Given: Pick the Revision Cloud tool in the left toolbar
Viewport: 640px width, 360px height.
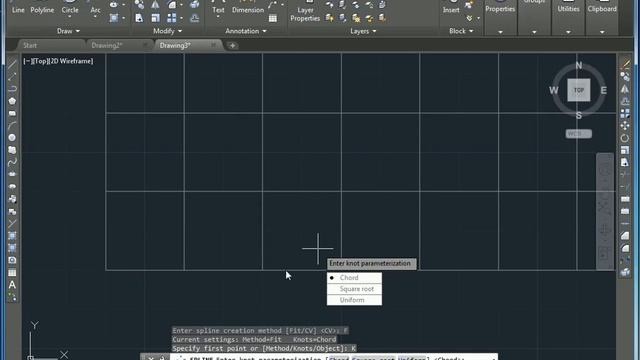Looking at the screenshot, I should pos(12,150).
